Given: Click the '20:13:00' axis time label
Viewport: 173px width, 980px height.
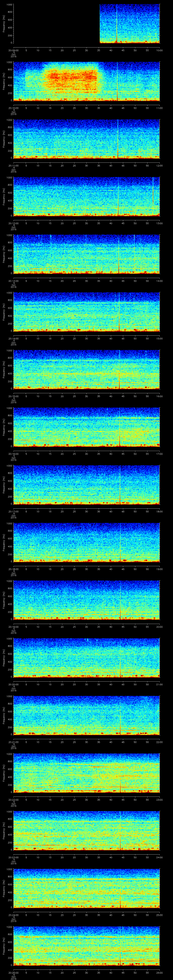Looking at the screenshot, I should (x=14, y=281).
